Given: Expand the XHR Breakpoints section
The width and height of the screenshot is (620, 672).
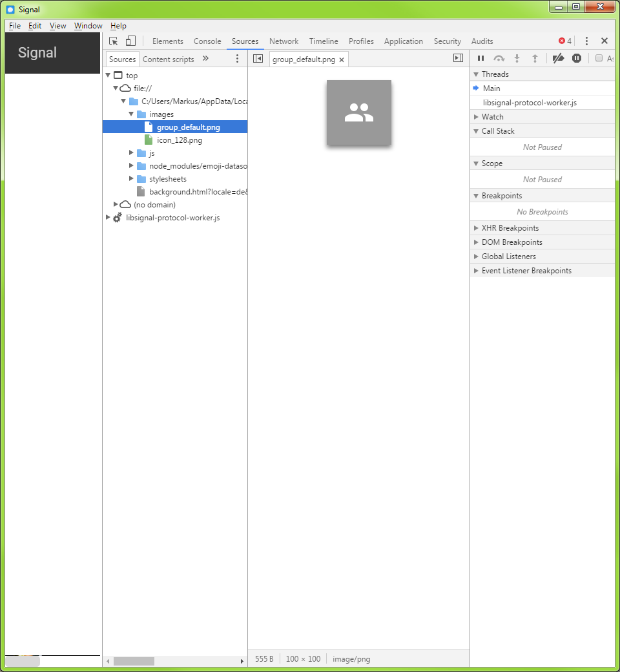Looking at the screenshot, I should [542, 228].
